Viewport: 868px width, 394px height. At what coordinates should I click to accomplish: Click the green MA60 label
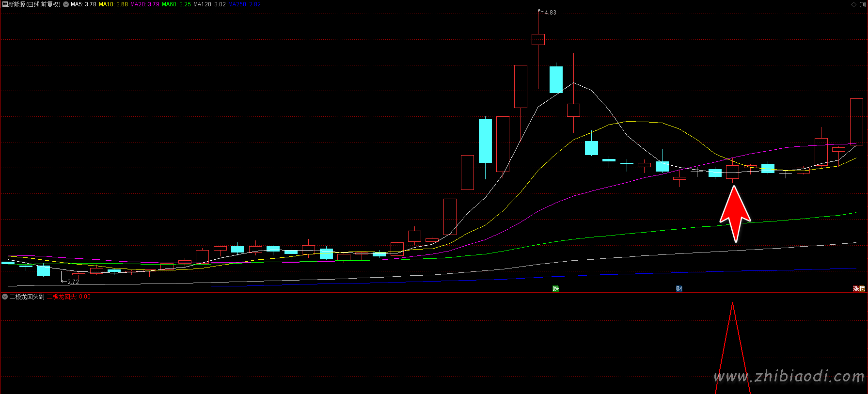tap(176, 4)
